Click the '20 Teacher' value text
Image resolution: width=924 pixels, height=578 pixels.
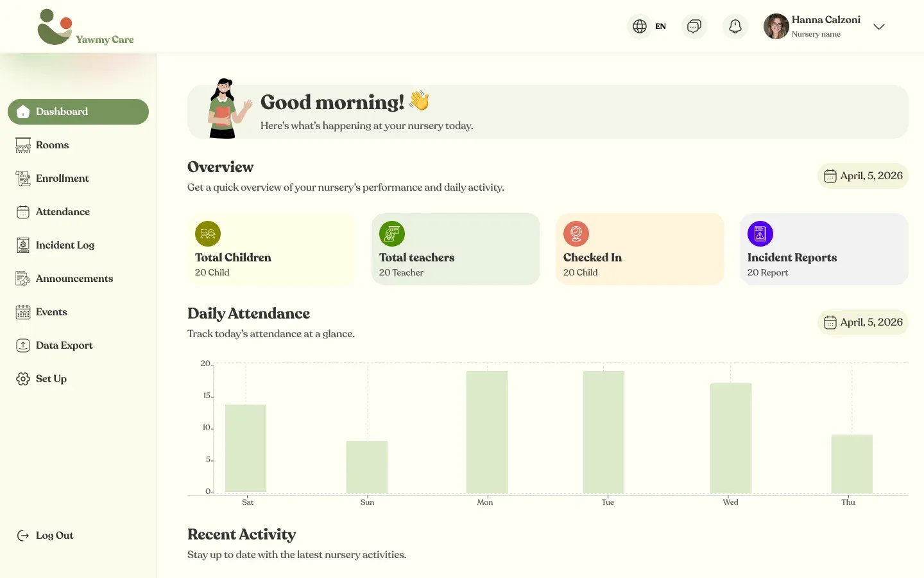(401, 272)
